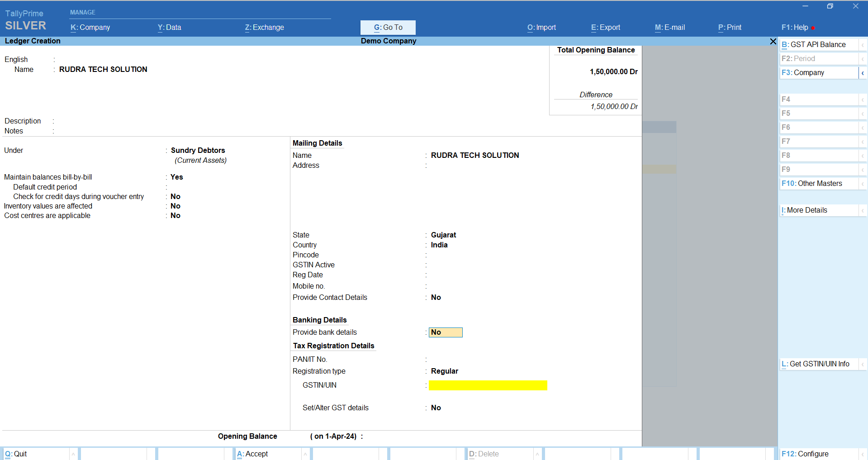This screenshot has width=868, height=460.
Task: Toggle Set/Alter GST details value
Action: pyautogui.click(x=436, y=408)
